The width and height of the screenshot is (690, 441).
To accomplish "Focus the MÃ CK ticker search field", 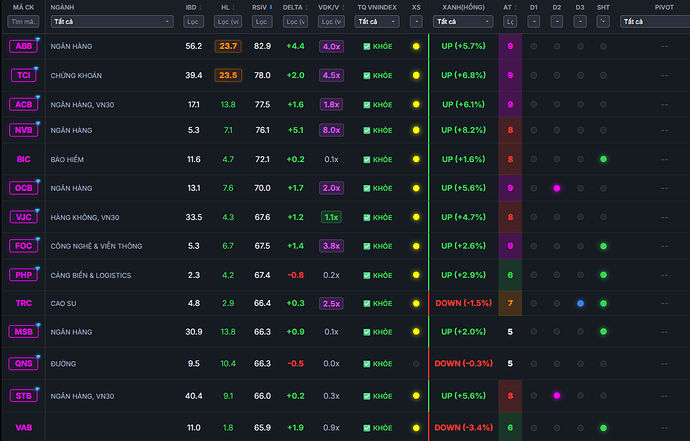I will (23, 22).
